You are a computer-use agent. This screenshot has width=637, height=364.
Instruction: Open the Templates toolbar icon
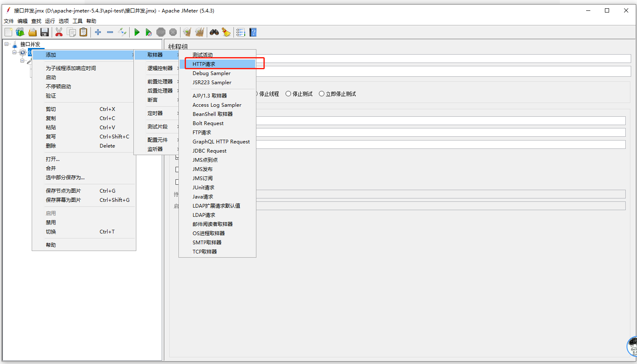tap(20, 32)
